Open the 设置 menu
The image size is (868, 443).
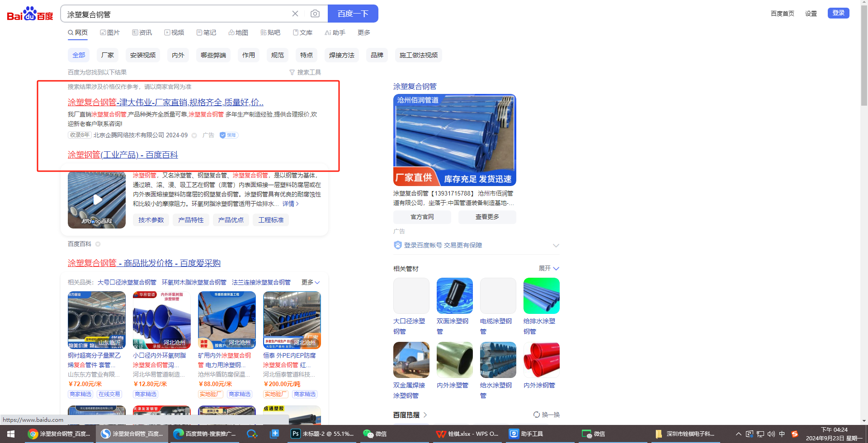[811, 14]
